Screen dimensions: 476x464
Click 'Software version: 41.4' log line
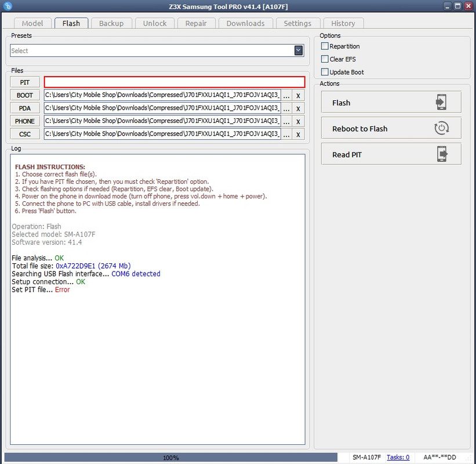[47, 242]
